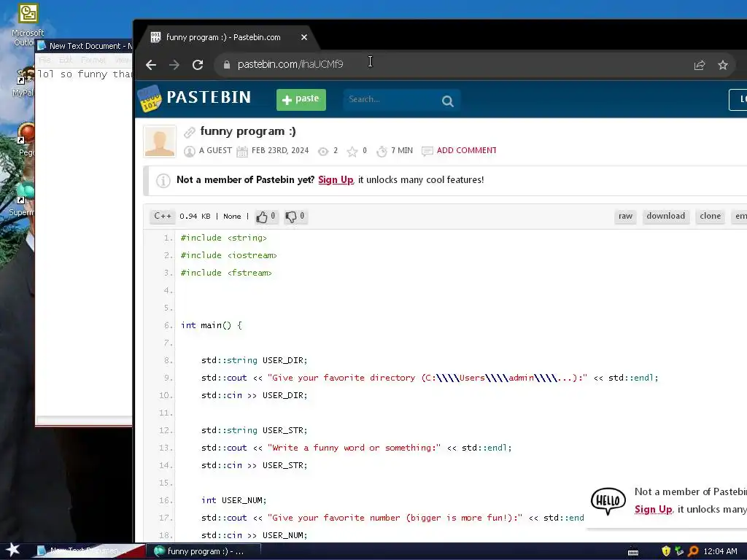747x560 pixels.
Task: Click the Pastebin search field
Action: coord(392,99)
